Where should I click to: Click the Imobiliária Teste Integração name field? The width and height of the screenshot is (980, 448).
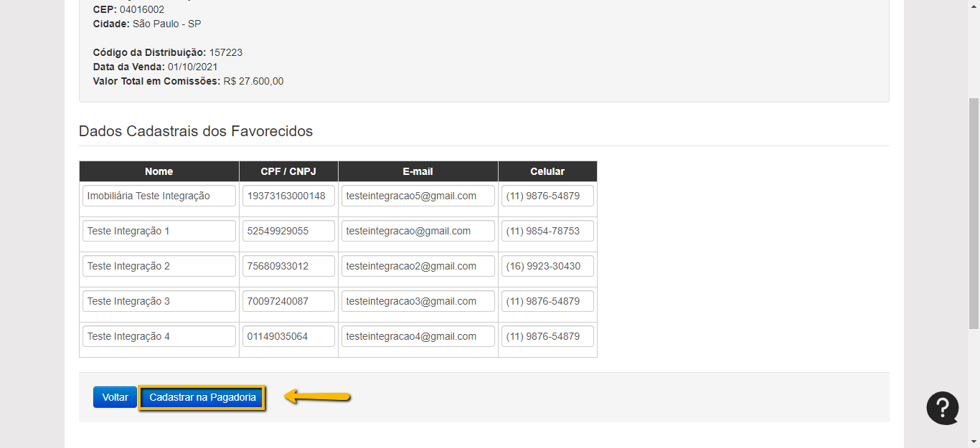(x=159, y=196)
